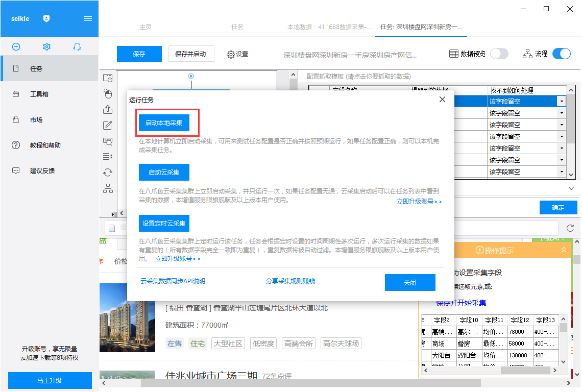Screen dimensions: 582x392
Task: Open 建议反馈 in the sidebar
Action: tap(50, 171)
